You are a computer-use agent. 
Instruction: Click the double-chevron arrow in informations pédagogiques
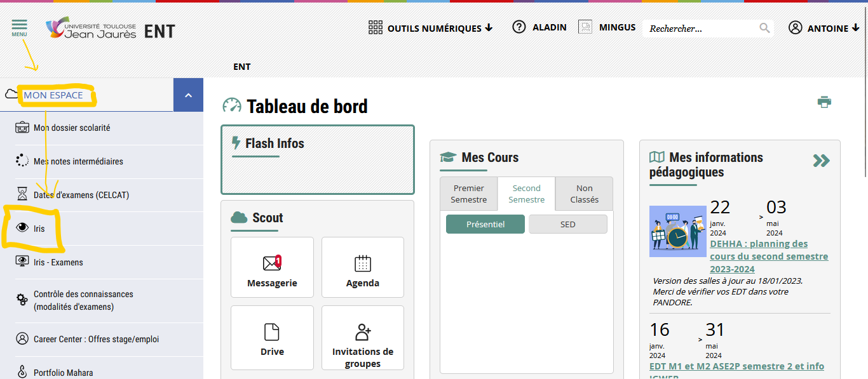pos(822,161)
